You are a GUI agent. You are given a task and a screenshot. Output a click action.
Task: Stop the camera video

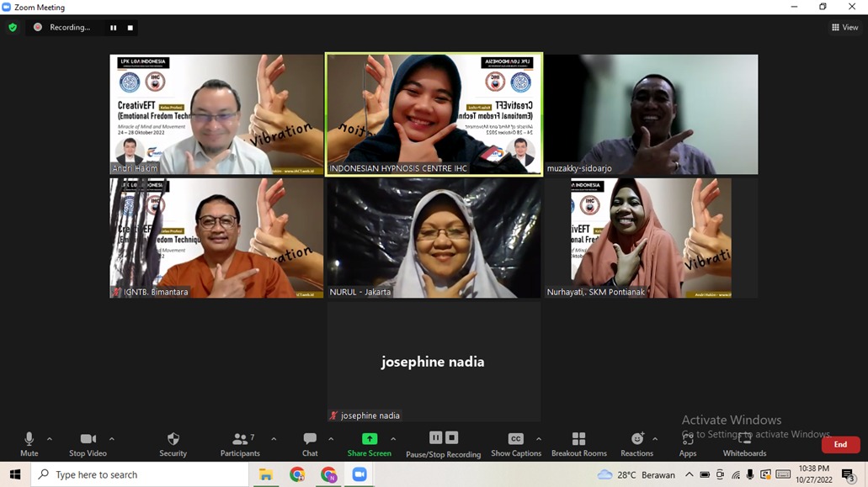pos(88,443)
